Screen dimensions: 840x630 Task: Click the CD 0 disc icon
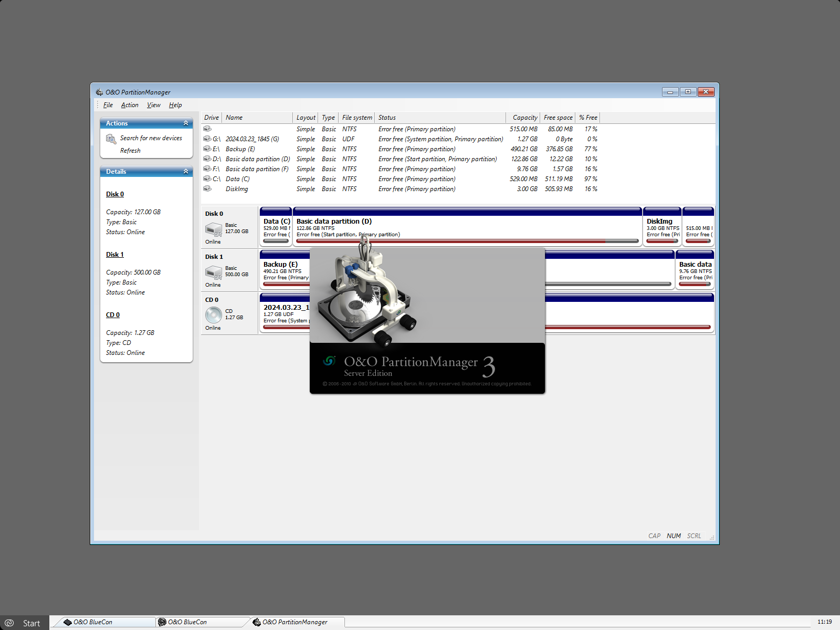(214, 314)
